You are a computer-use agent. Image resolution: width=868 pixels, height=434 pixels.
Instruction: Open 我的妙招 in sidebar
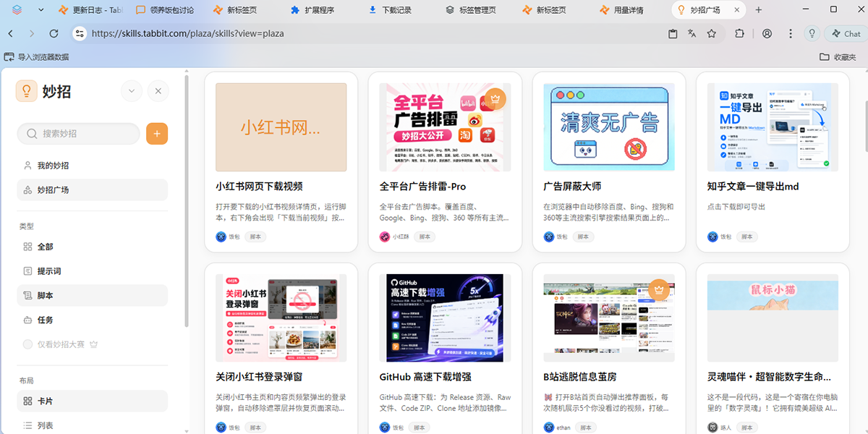93,165
